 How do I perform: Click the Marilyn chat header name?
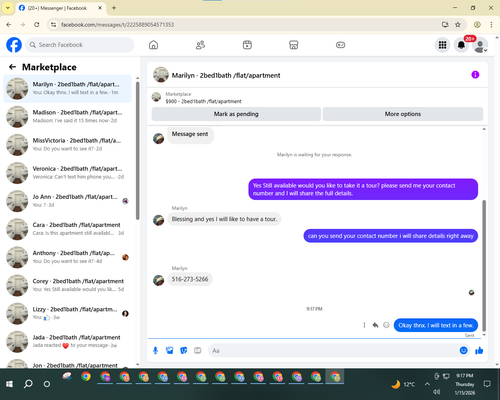coord(226,75)
